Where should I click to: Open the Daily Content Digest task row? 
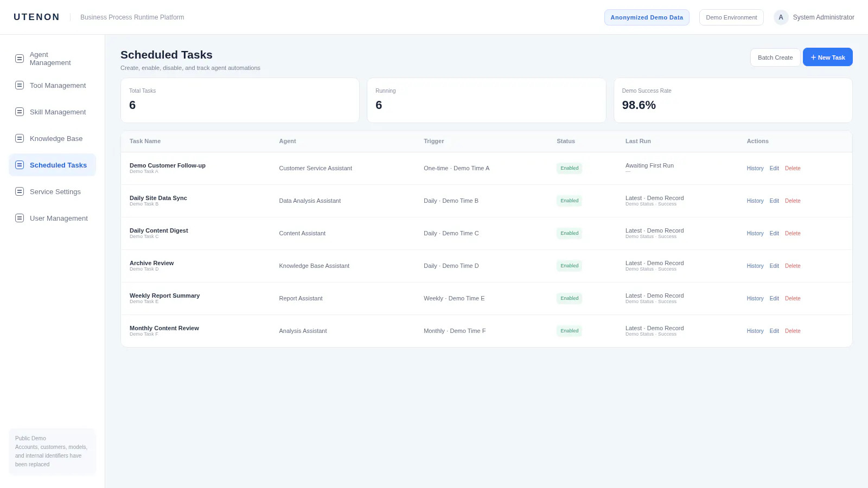click(486, 233)
